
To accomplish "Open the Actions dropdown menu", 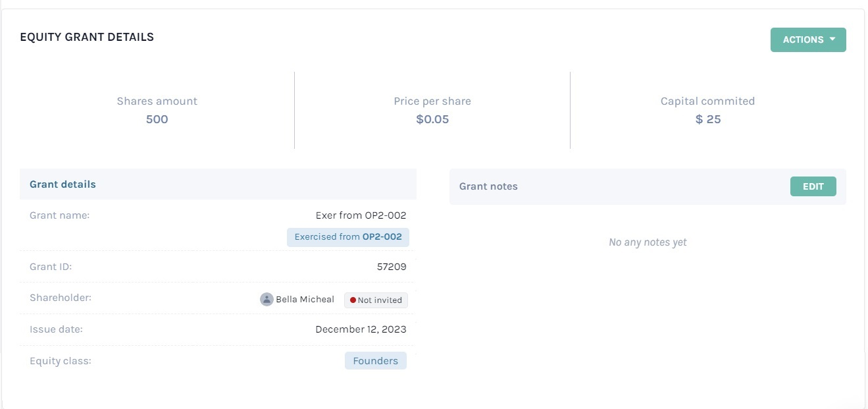I will (808, 40).
